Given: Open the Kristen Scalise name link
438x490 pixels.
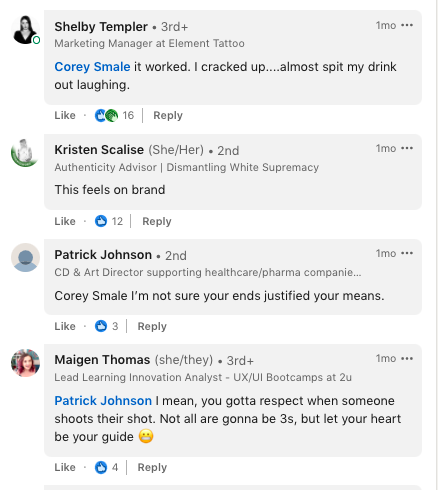Looking at the screenshot, I should click(x=99, y=150).
